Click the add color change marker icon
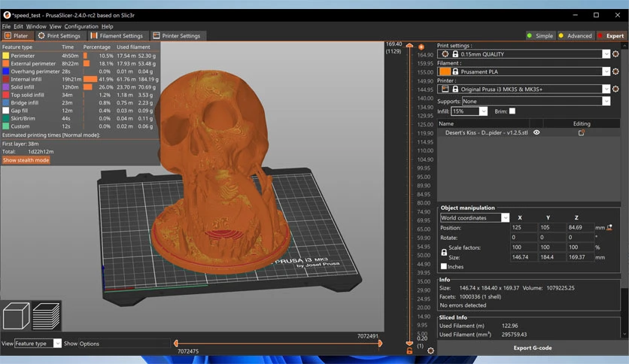The width and height of the screenshot is (629, 364). point(421,47)
